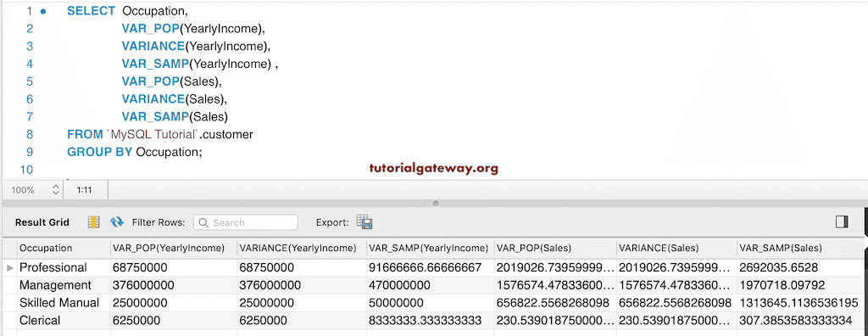Screen dimensions: 868x336
Task: Click Skilled Manual's VAR_POP(Sales) value 656822.5568268098
Action: [x=555, y=303]
